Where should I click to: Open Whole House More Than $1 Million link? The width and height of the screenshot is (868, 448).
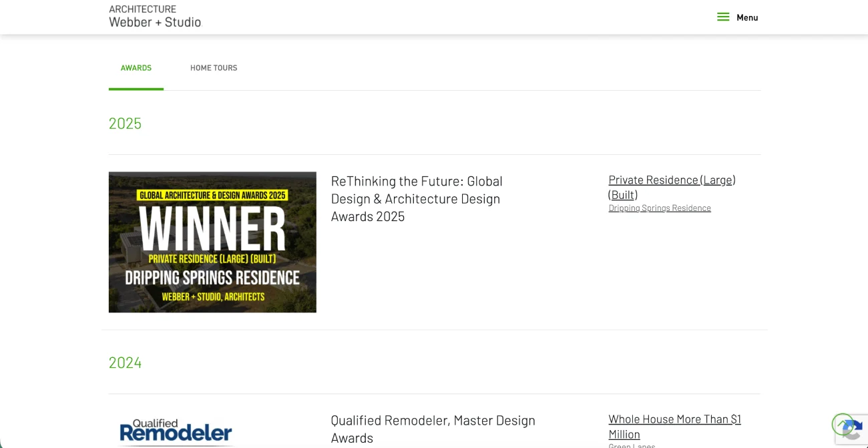(x=674, y=427)
